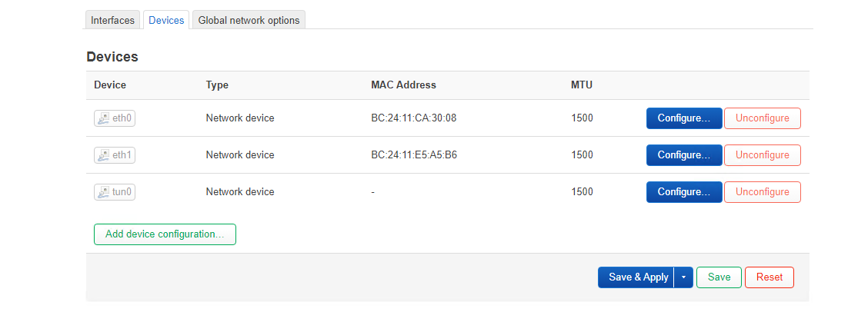Switch to the Interfaces tab
This screenshot has width=868, height=322.
112,21
